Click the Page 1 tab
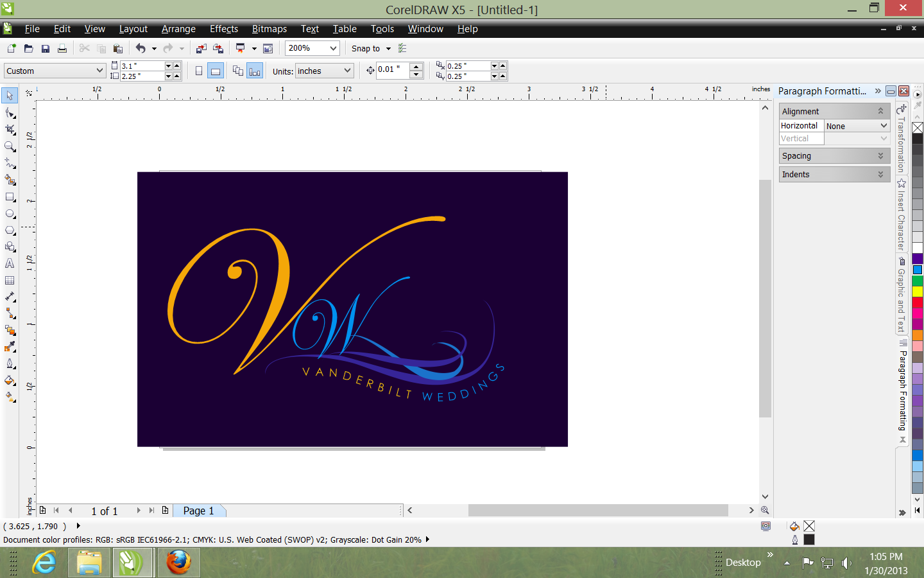Image resolution: width=924 pixels, height=578 pixels. coord(198,511)
